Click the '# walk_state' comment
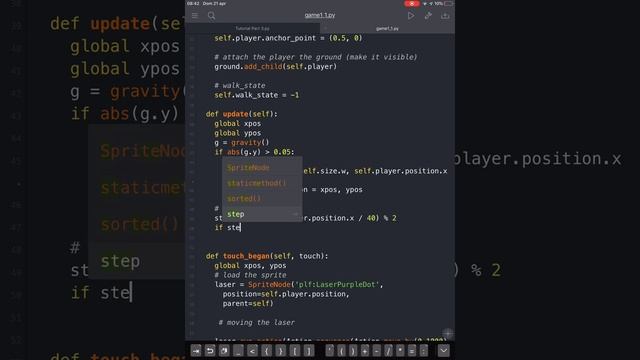This screenshot has width=640, height=360. pyautogui.click(x=240, y=86)
